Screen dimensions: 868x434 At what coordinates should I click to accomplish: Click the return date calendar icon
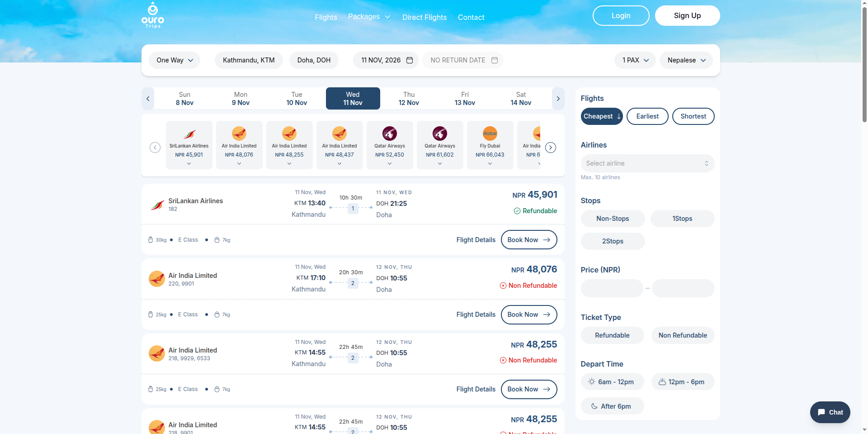(x=495, y=60)
